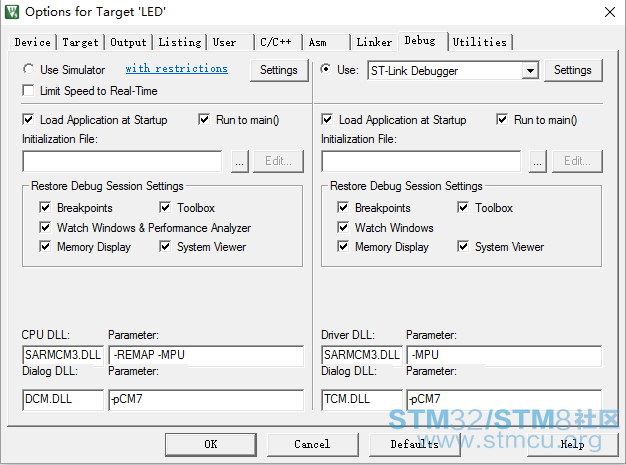Click the Cancel button
The image size is (626, 465).
coord(313,445)
